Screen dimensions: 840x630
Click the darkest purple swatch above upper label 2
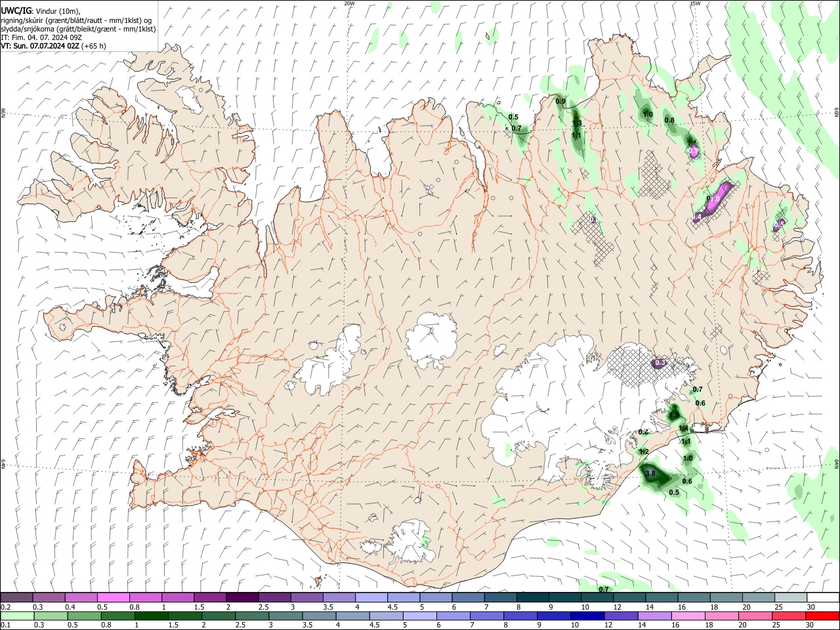point(242,597)
